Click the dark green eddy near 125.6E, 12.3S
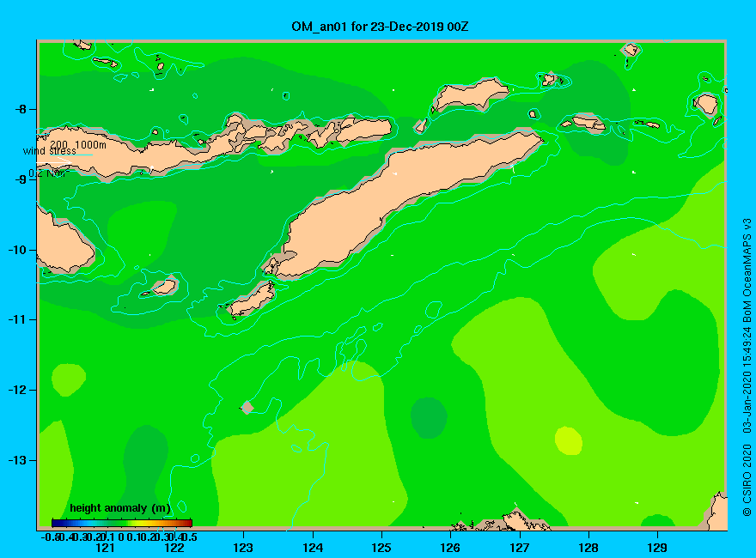This screenshot has width=756, height=558. (x=429, y=418)
